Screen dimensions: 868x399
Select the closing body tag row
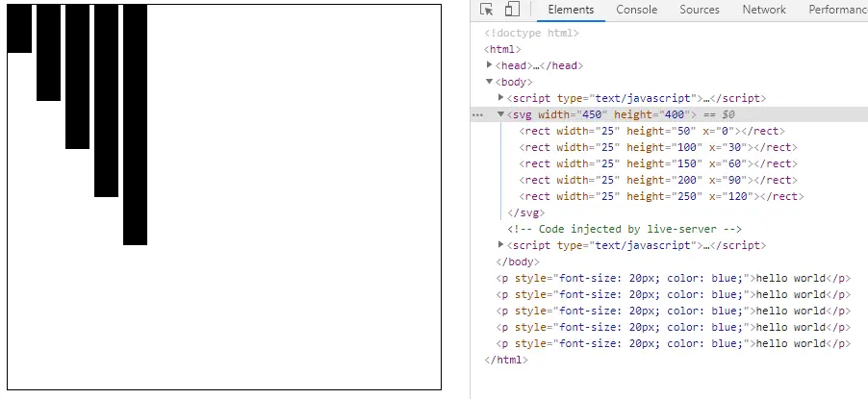click(x=518, y=262)
